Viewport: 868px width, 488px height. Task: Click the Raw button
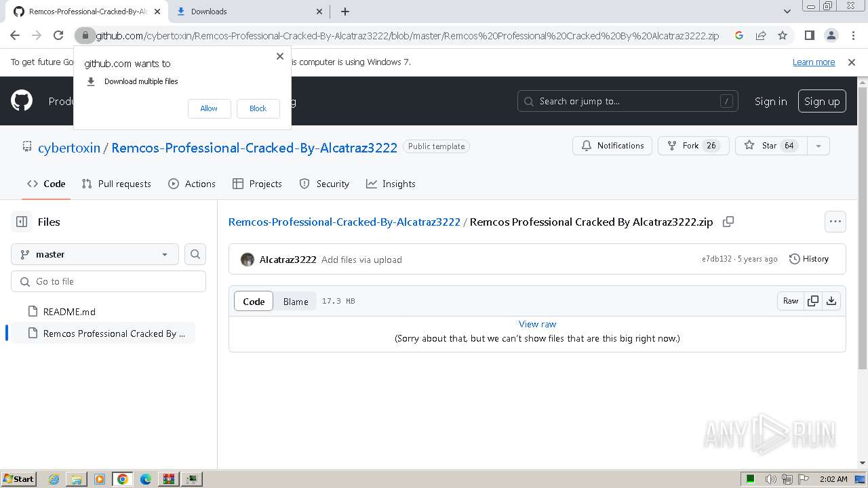pos(791,301)
